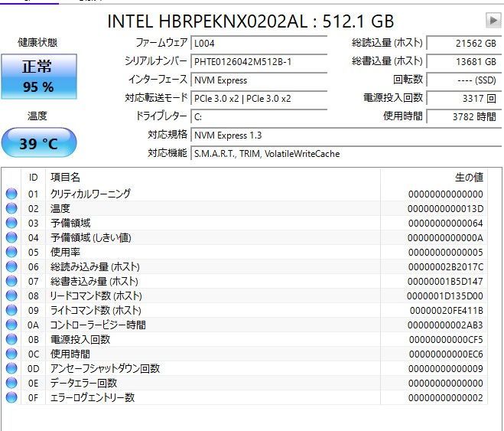Select the リードコマンド数 (ホスト) attribute name
This screenshot has width=504, height=431.
click(x=96, y=295)
